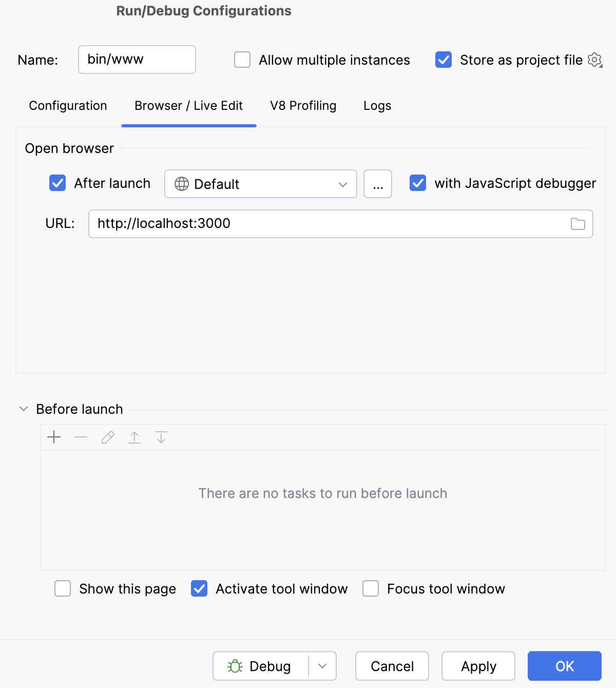Browse for a URL using the folder icon
This screenshot has height=688, width=616.
point(578,224)
